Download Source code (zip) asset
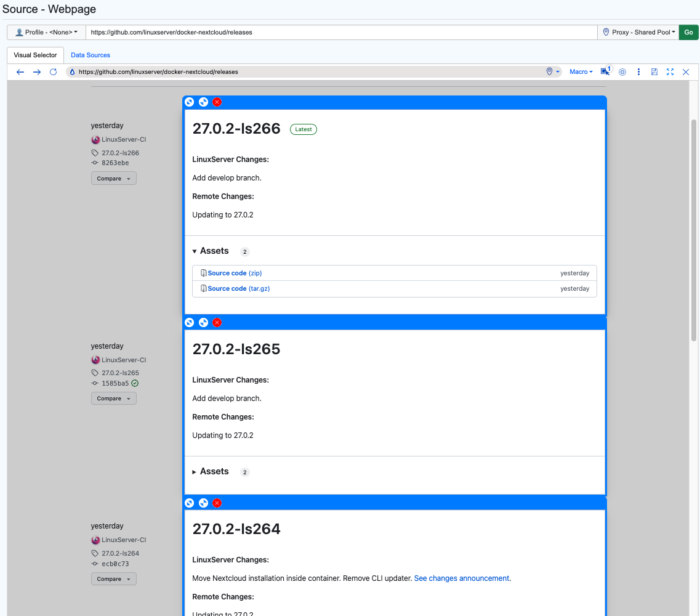 [x=235, y=273]
